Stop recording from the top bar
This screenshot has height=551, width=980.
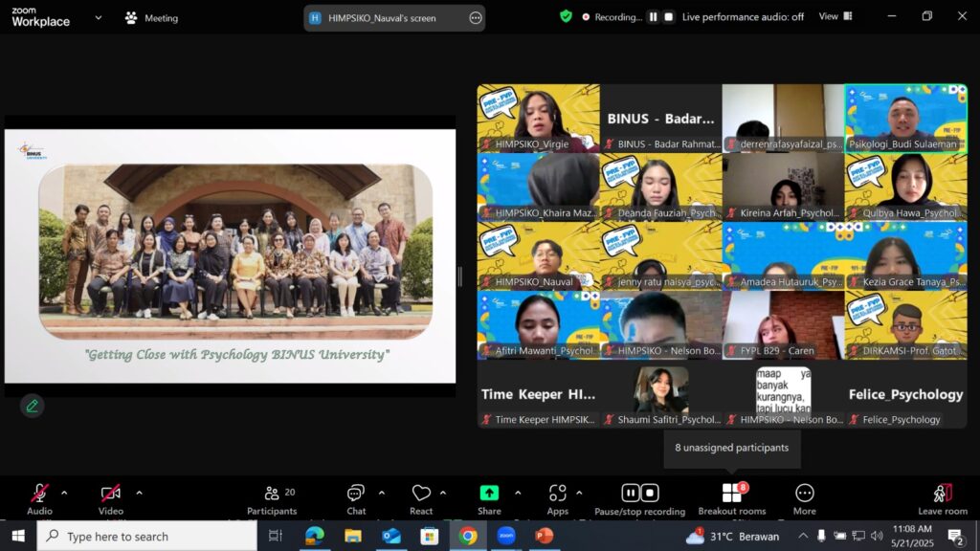coord(669,17)
